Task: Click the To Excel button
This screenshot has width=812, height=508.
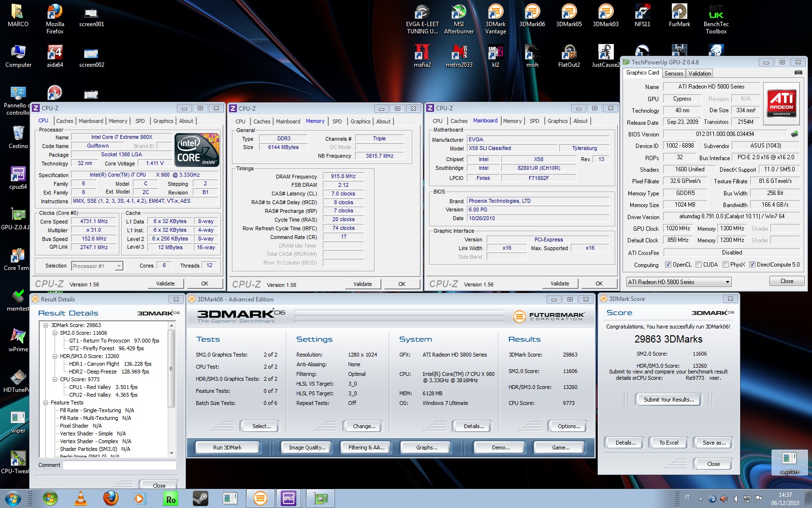Action: pos(669,443)
